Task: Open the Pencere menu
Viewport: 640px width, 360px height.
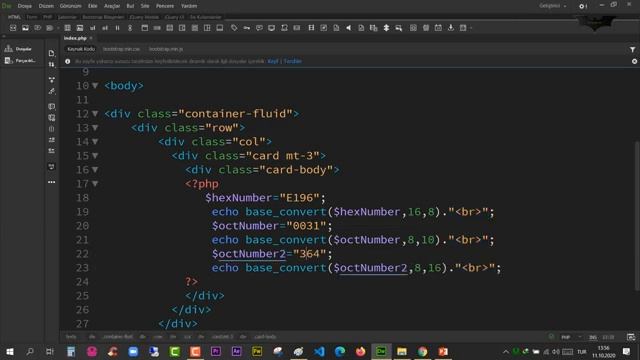Action: point(165,6)
